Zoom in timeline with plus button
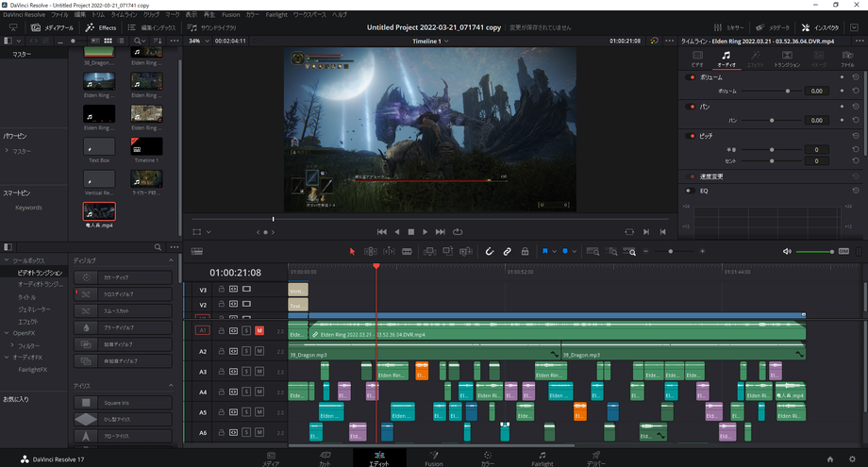Image resolution: width=868 pixels, height=467 pixels. click(703, 251)
